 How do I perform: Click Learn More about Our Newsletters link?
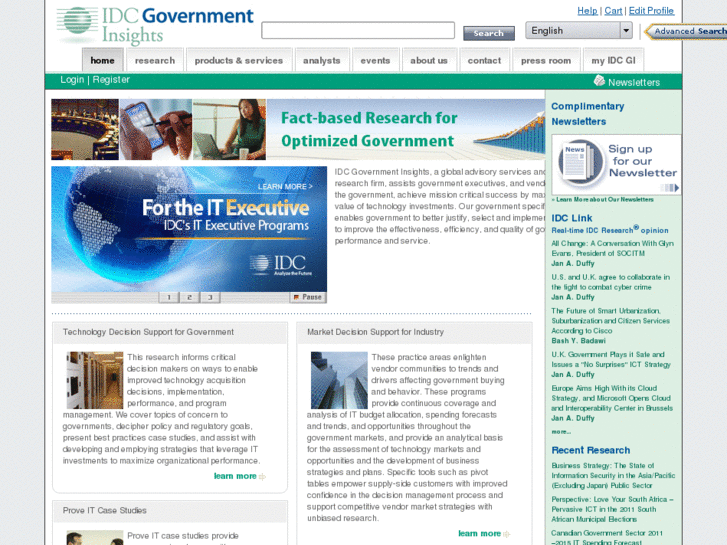pyautogui.click(x=603, y=199)
